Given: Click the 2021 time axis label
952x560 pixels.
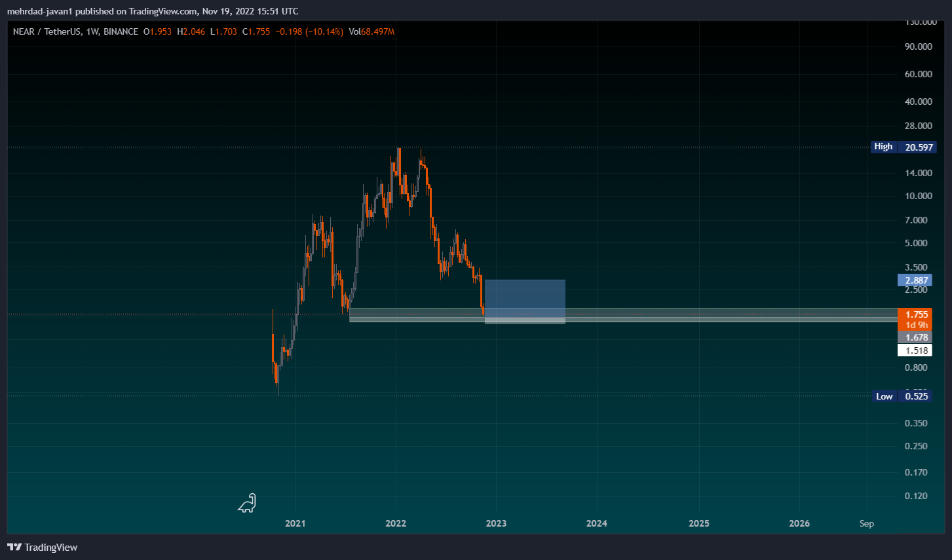Looking at the screenshot, I should pos(295,523).
